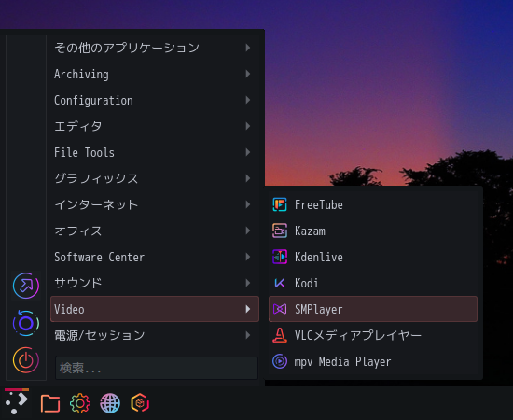Expand the Archiving submenu arrow
The width and height of the screenshot is (513, 420).
pos(248,74)
